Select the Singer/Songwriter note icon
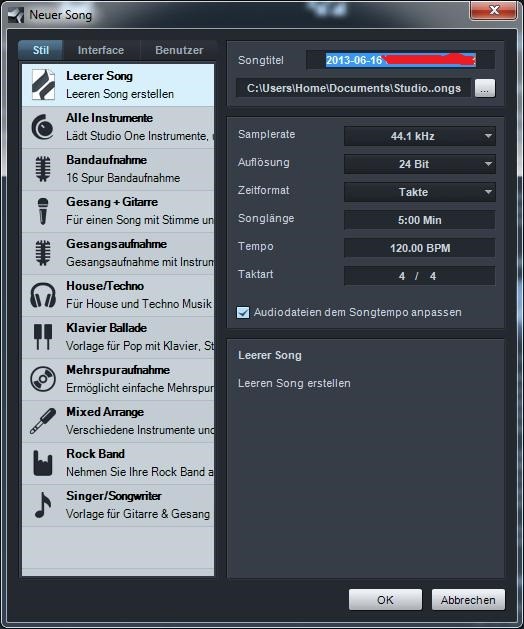Screen dimensions: 524x629 [43, 505]
